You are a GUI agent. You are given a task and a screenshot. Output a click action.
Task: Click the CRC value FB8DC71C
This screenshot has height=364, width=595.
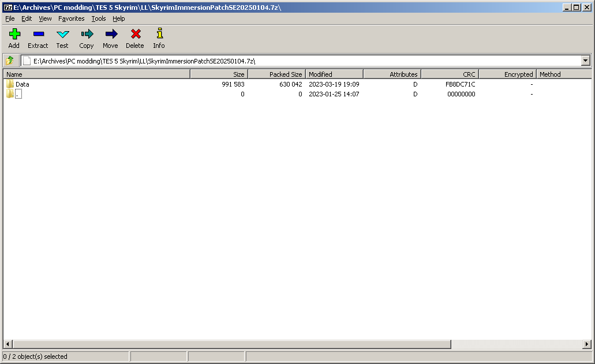(461, 84)
